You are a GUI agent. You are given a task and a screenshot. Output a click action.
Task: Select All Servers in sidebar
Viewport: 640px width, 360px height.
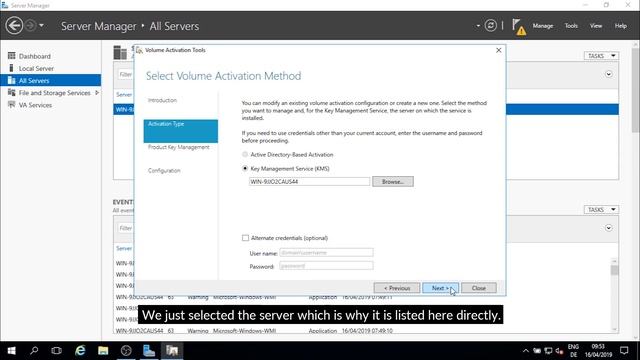pos(51,80)
